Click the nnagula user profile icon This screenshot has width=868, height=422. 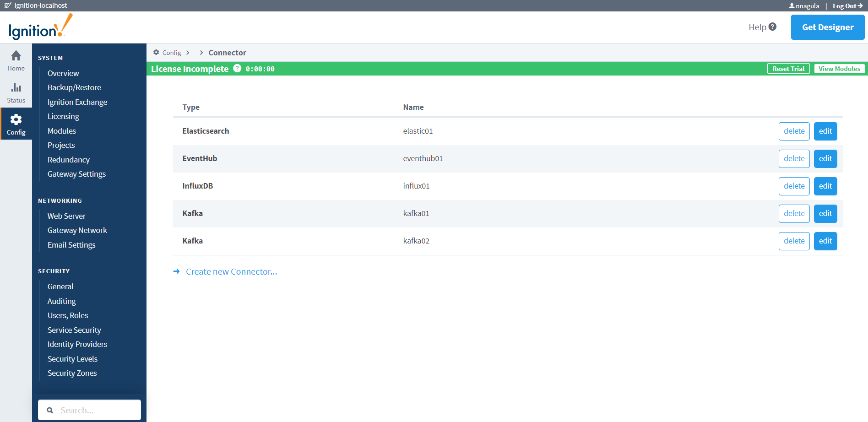tap(792, 6)
